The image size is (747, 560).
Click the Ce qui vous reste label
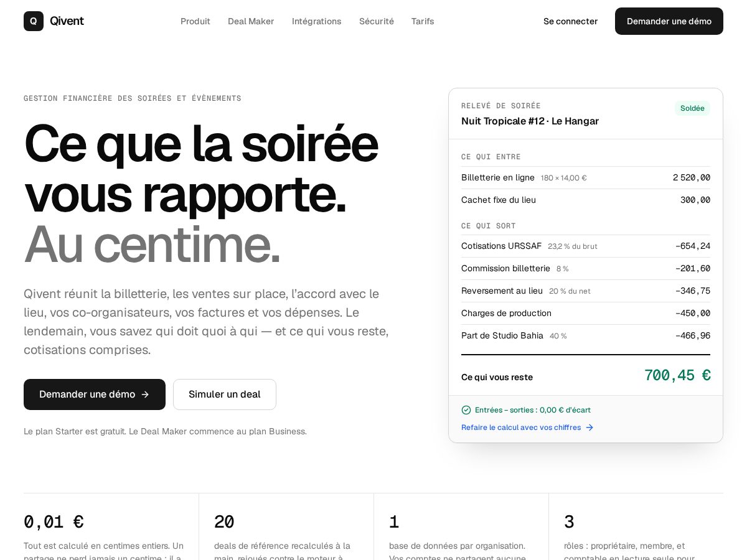(x=497, y=377)
